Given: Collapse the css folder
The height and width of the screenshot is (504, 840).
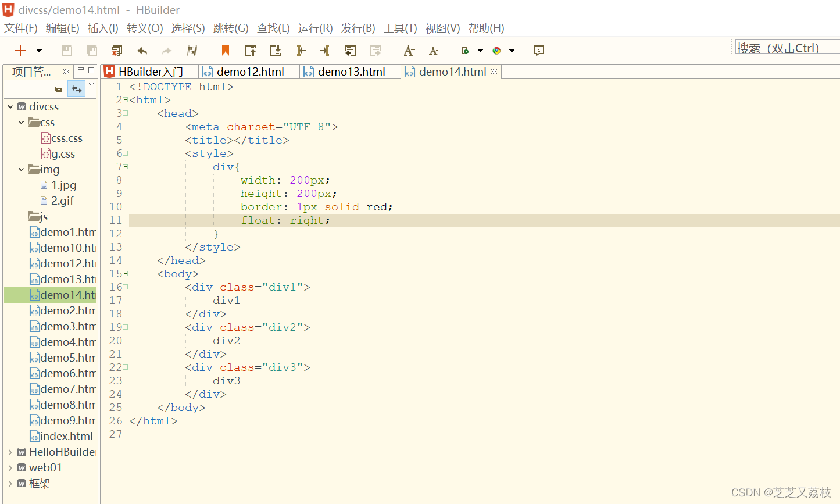Looking at the screenshot, I should point(22,123).
